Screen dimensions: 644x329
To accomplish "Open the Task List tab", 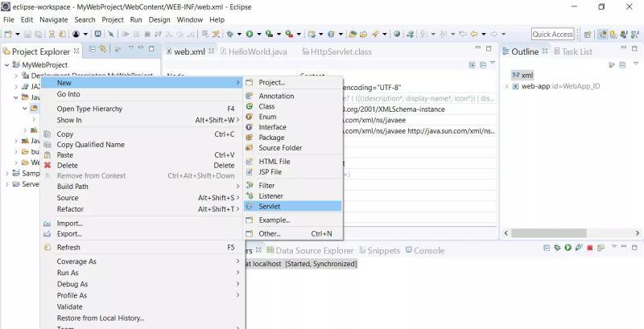I will coord(573,51).
